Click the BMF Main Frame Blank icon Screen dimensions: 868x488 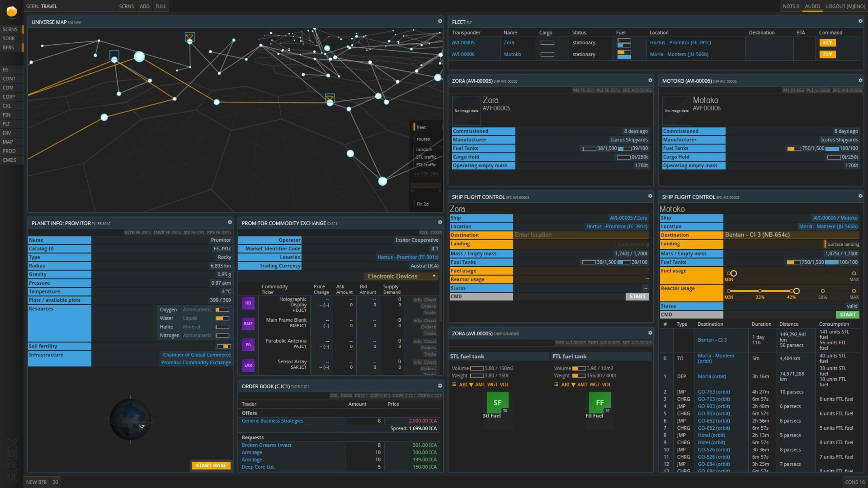(248, 324)
